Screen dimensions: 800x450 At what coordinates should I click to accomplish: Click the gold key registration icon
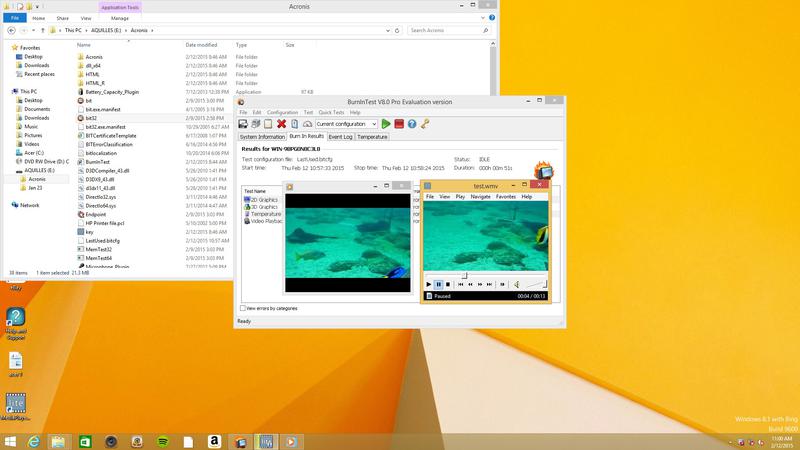tap(424, 124)
